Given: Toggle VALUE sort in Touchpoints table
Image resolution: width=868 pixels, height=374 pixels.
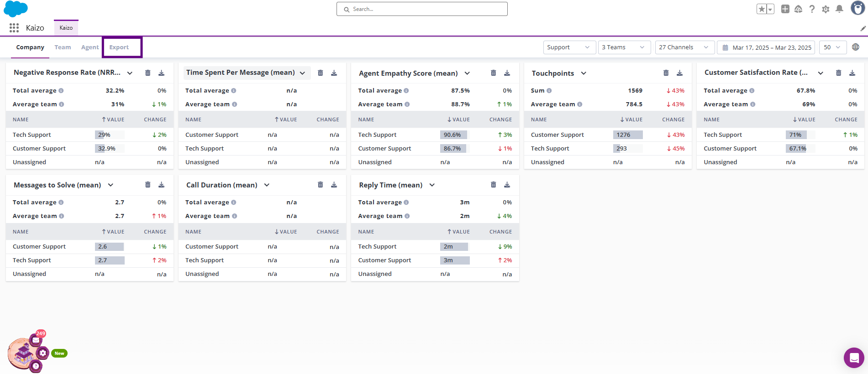Looking at the screenshot, I should tap(631, 119).
